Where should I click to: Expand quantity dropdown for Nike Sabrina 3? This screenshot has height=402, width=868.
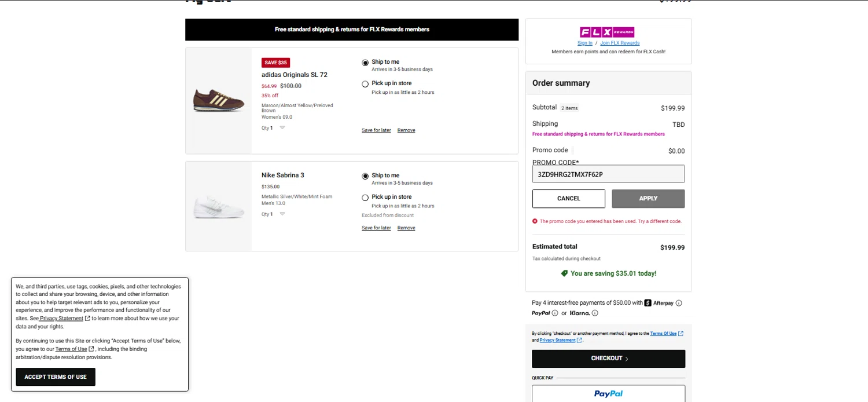282,214
